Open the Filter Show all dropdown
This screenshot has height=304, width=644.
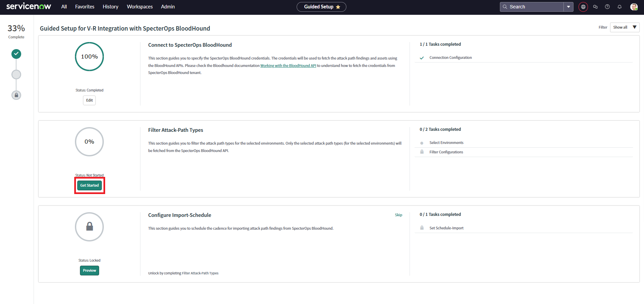625,27
